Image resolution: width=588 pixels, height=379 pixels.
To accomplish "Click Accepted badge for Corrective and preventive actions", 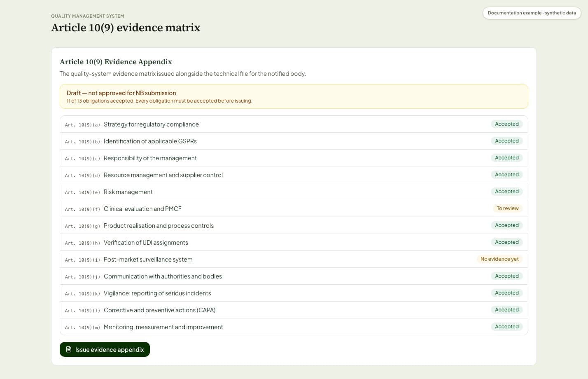I will click(506, 310).
